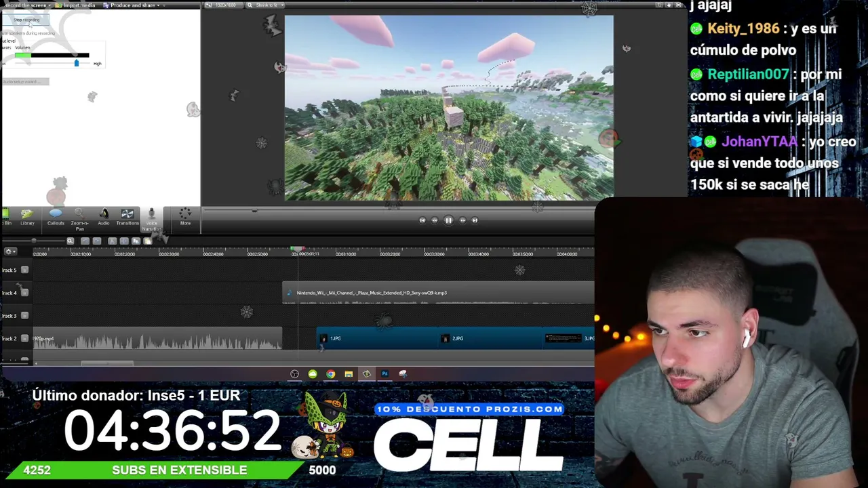
Task: Fast forward the preview playback
Action: [462, 220]
